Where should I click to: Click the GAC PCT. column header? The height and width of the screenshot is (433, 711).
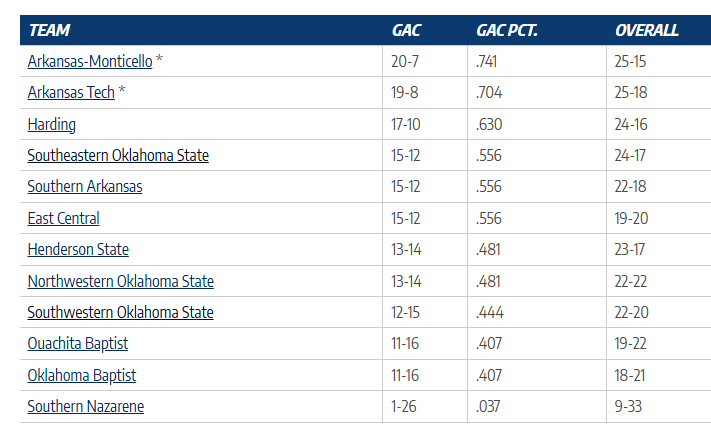click(x=506, y=30)
